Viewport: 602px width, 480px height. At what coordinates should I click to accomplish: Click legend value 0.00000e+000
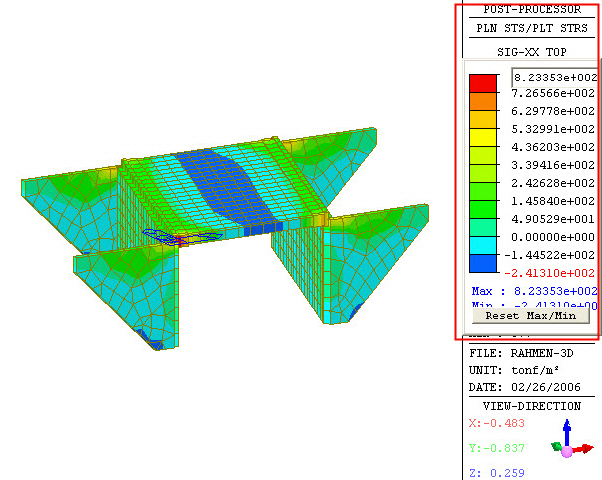click(553, 237)
